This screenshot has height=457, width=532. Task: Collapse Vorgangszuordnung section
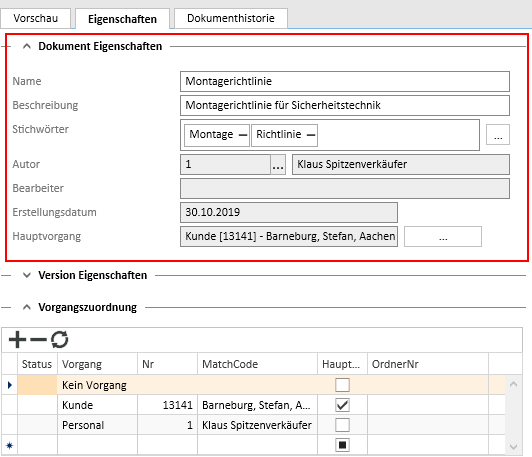tap(27, 307)
